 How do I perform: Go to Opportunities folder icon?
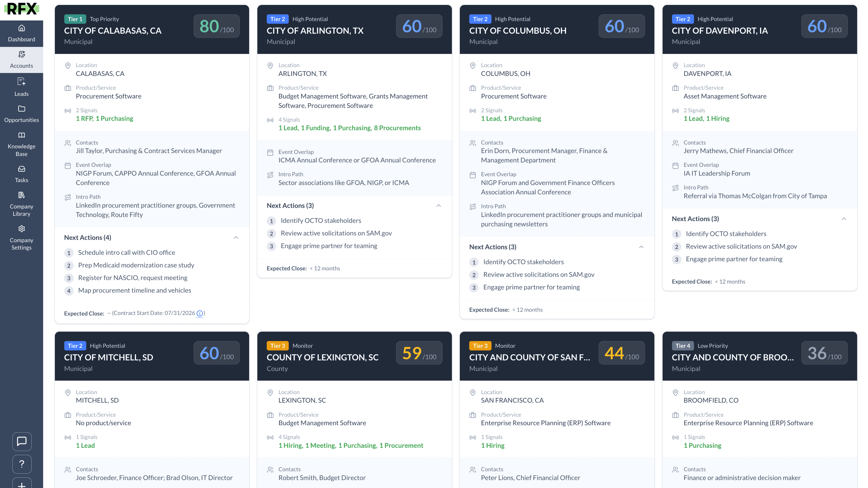(21, 109)
